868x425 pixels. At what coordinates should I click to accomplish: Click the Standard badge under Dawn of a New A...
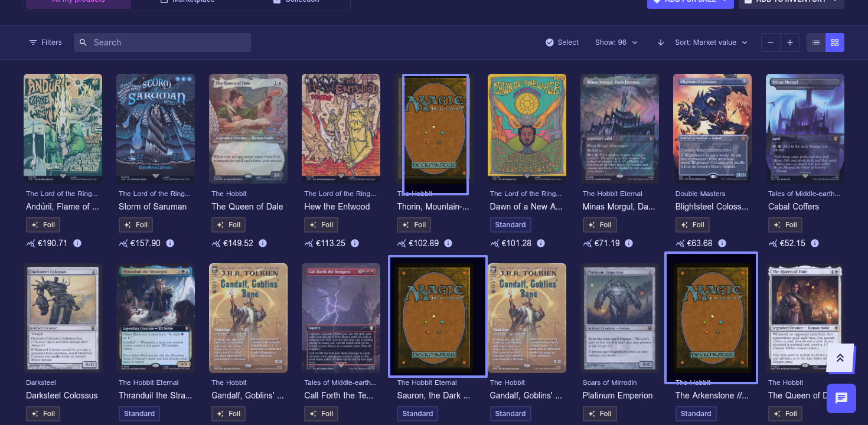510,225
